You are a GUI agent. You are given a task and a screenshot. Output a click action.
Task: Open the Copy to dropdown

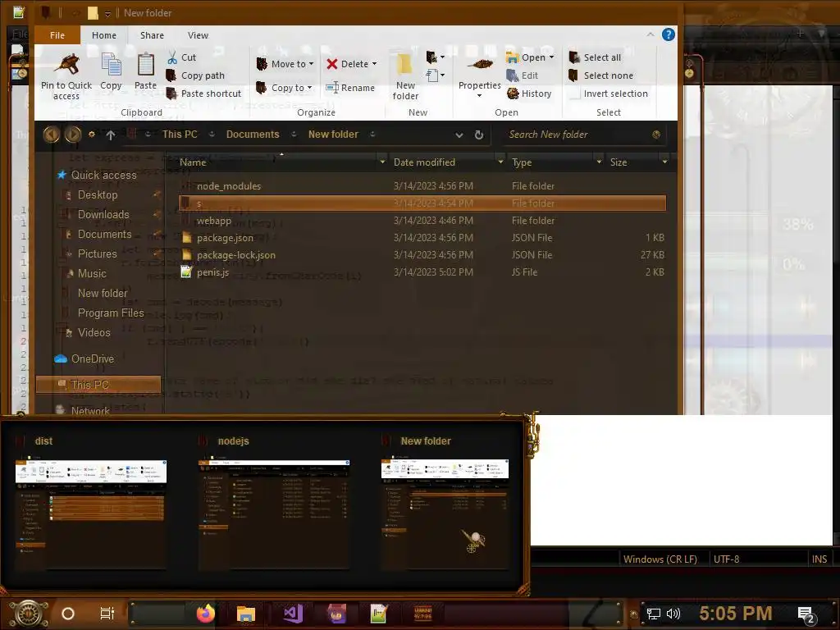[x=284, y=87]
